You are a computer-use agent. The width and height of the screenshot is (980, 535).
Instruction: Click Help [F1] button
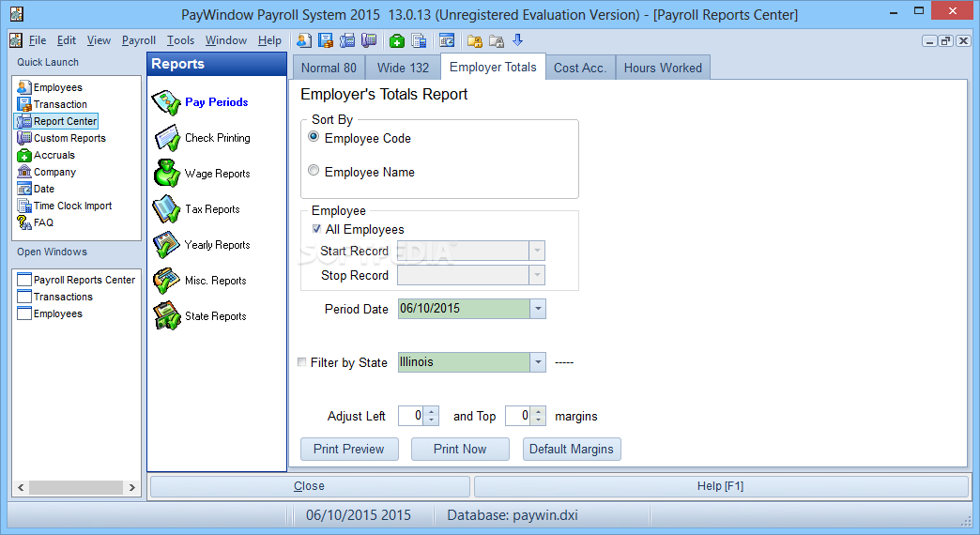[x=721, y=486]
